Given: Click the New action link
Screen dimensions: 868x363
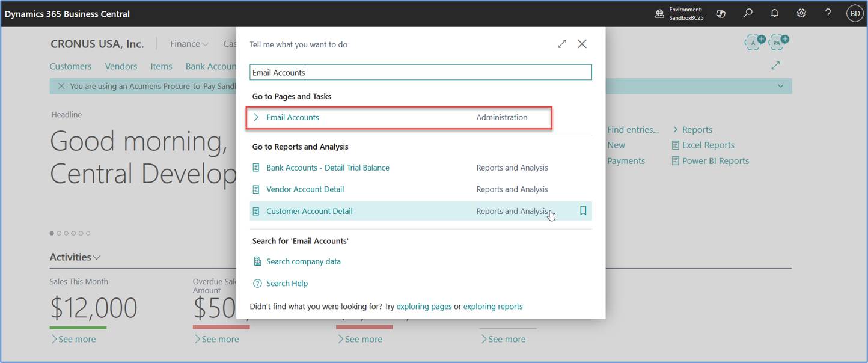Looking at the screenshot, I should 616,145.
